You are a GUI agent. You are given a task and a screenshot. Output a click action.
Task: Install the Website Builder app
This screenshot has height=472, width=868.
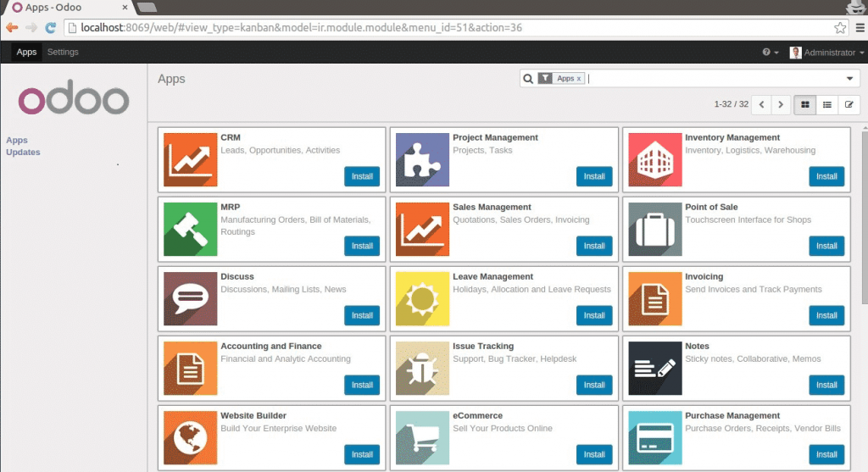coord(362,454)
